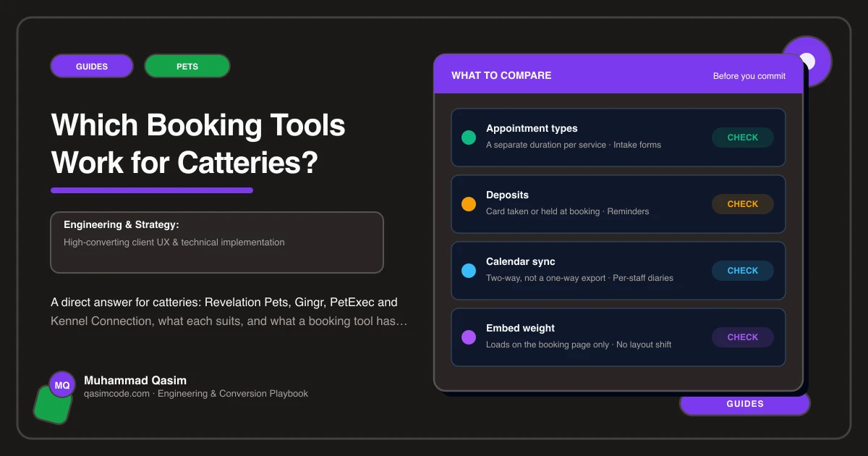868x456 pixels.
Task: Click the description starting 'A direct answer for catteries'
Action: (x=229, y=311)
